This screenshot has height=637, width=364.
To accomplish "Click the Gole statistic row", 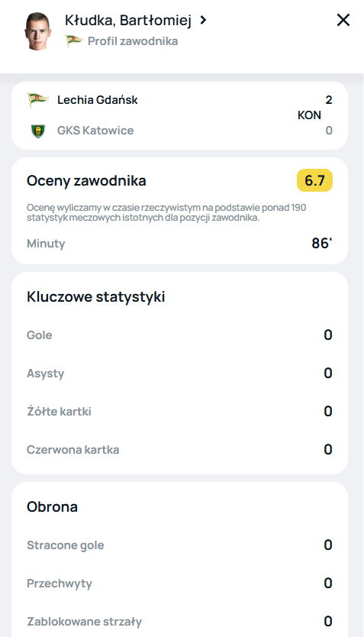I will (x=179, y=335).
